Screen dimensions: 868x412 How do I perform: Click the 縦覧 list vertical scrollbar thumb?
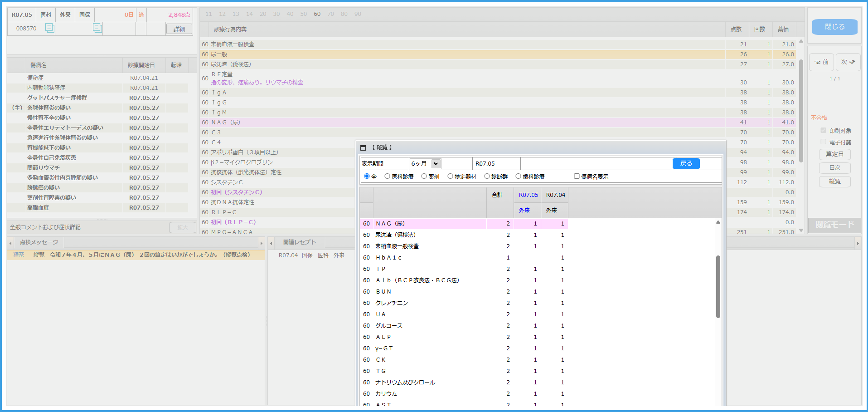718,287
